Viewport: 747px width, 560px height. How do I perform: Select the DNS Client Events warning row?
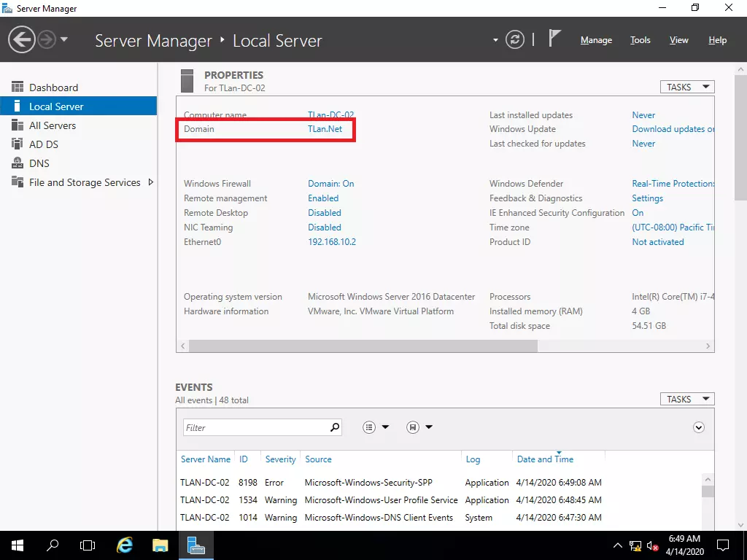[391, 518]
